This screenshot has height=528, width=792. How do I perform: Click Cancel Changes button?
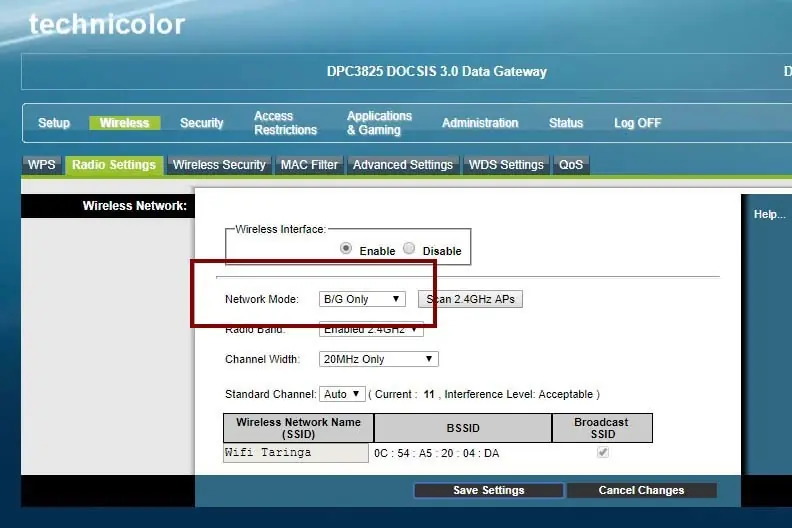tap(641, 490)
